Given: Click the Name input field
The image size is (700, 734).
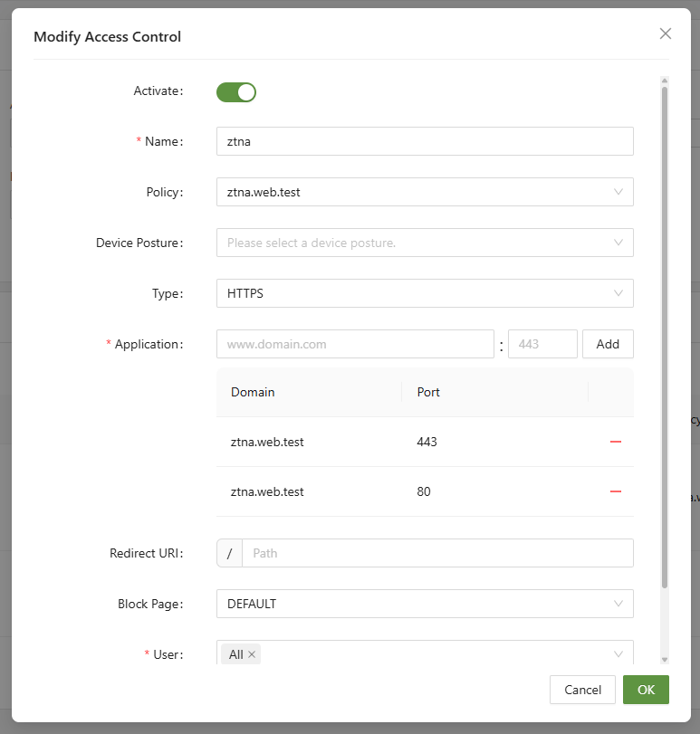Looking at the screenshot, I should click(424, 141).
